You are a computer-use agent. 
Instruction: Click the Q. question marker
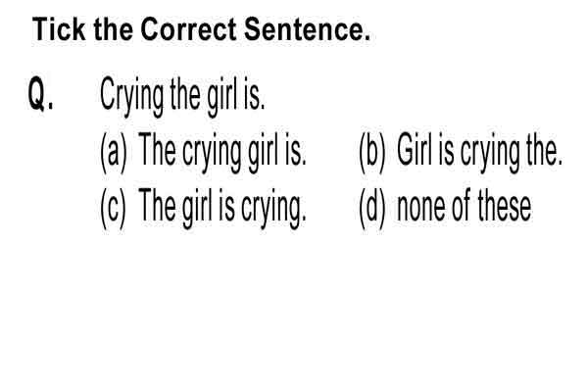tap(41, 94)
